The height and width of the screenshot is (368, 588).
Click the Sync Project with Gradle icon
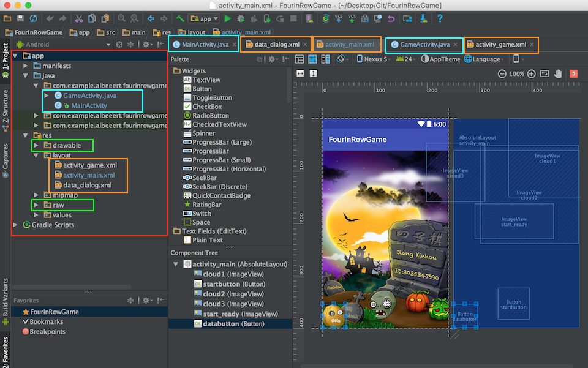point(325,18)
